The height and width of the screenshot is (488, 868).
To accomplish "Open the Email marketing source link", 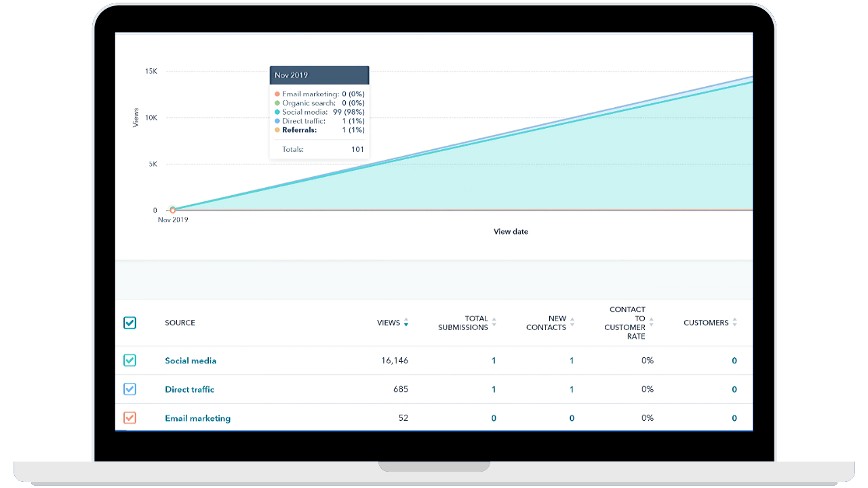I will pos(197,418).
